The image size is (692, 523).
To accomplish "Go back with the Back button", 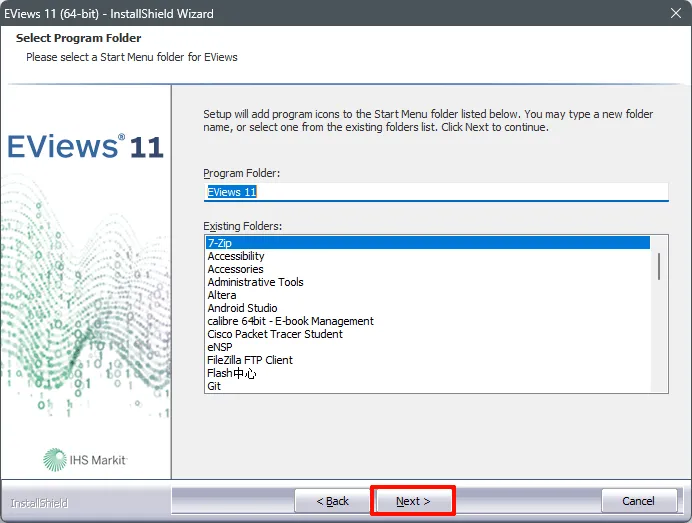I will click(x=332, y=501).
